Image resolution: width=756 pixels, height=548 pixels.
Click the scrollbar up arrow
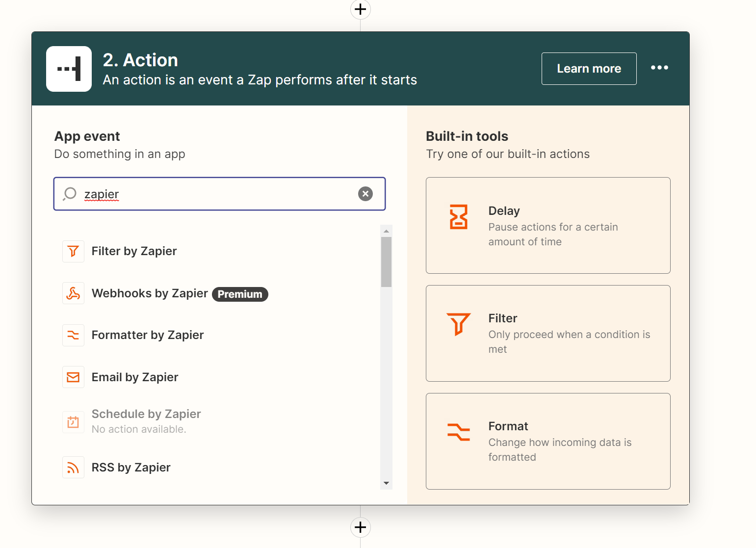386,231
